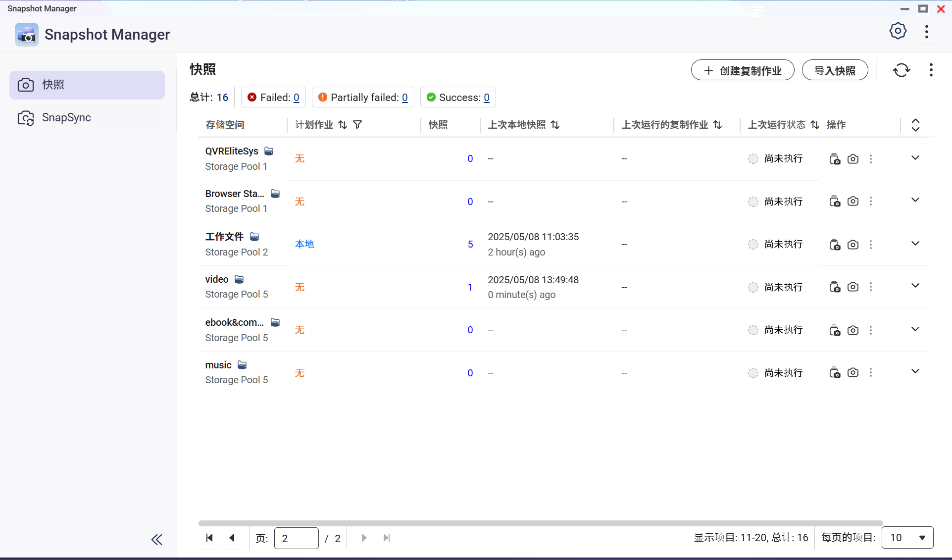Image resolution: width=952 pixels, height=560 pixels.
Task: Open the settings gear in header
Action: (x=898, y=32)
